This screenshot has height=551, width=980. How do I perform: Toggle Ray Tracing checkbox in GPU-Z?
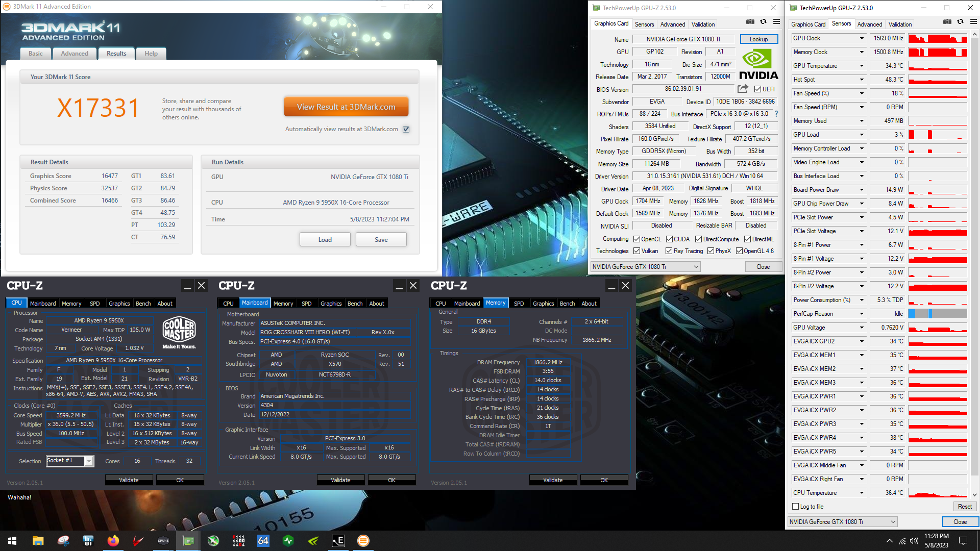(669, 251)
